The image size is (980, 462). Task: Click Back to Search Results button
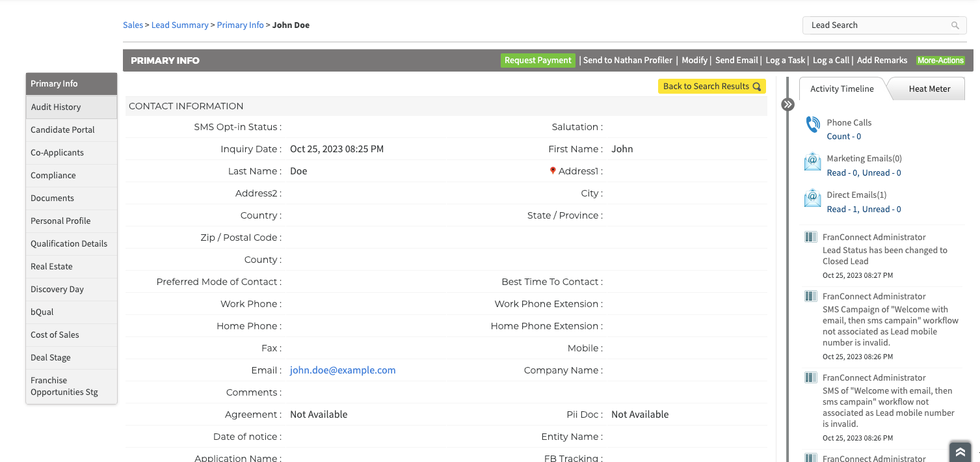point(711,87)
